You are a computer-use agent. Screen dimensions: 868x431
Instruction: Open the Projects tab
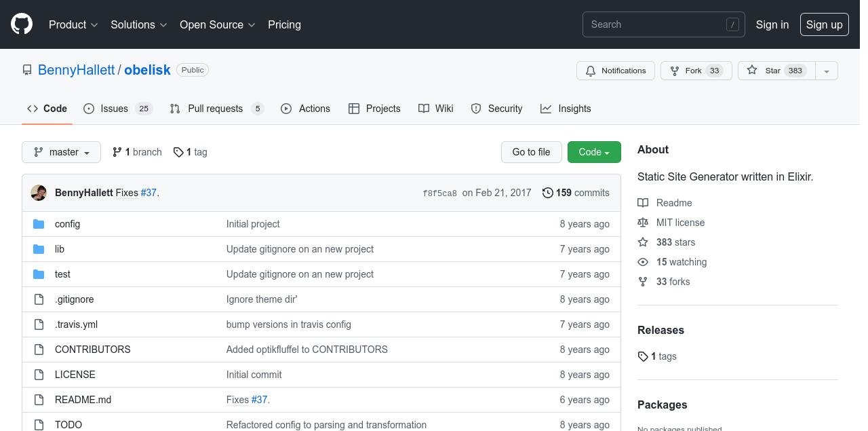[374, 109]
